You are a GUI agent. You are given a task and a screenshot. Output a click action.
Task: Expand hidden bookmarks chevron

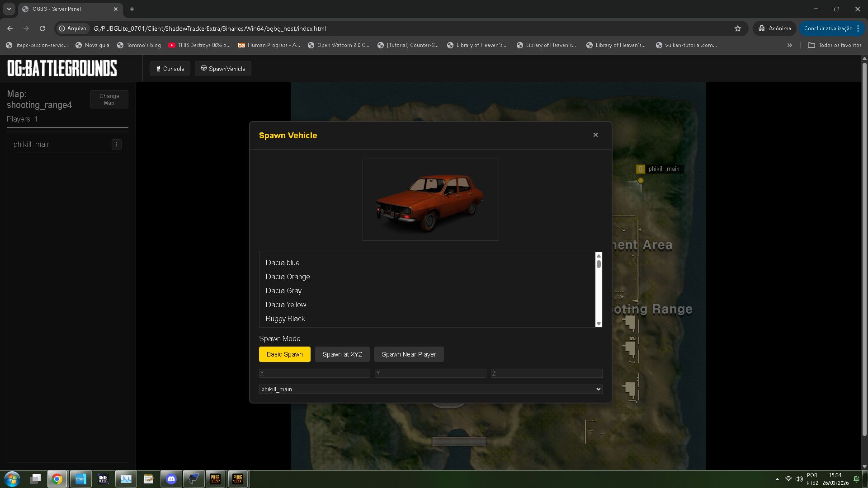point(789,45)
